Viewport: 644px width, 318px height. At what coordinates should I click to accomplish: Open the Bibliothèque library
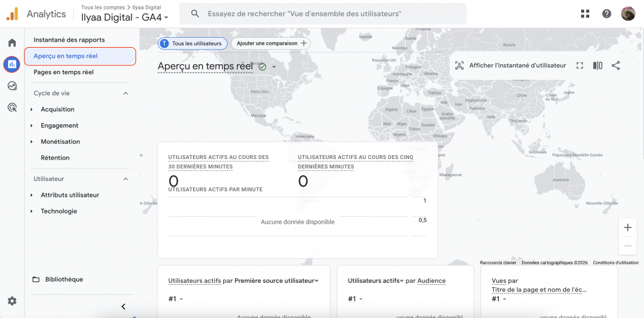[x=64, y=280]
